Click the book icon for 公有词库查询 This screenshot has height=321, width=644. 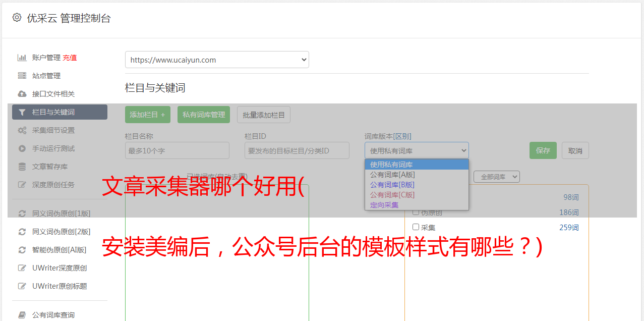[22, 315]
